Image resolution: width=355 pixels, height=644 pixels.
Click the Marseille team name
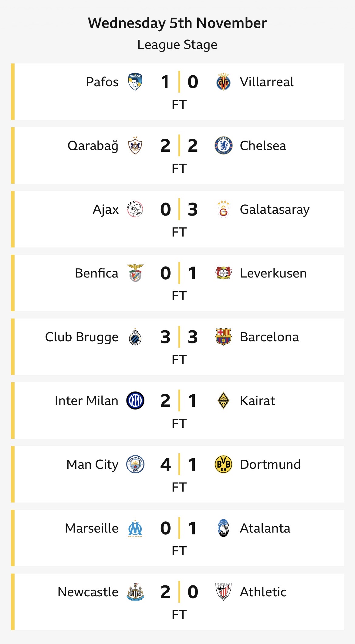coord(92,528)
